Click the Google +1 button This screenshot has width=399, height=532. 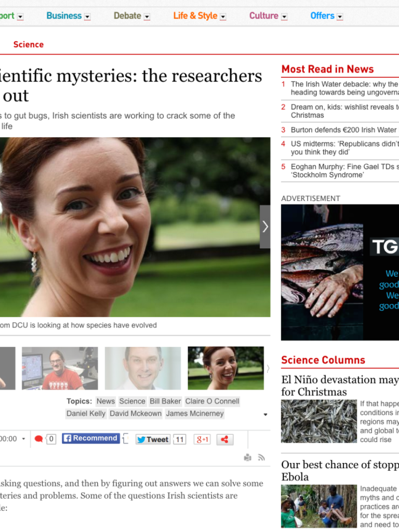point(202,440)
